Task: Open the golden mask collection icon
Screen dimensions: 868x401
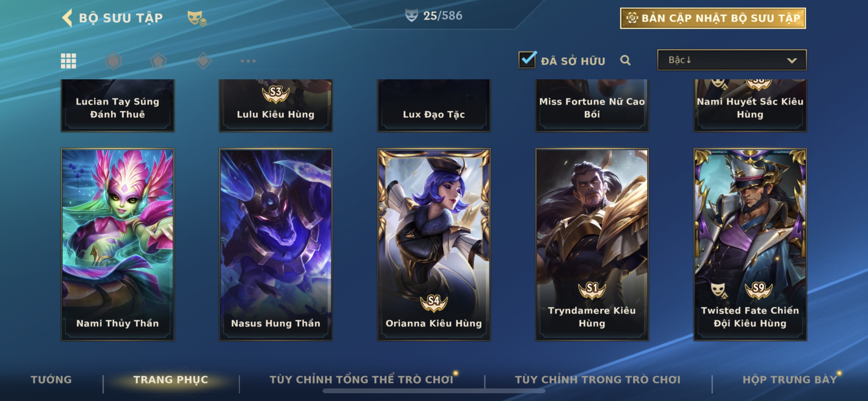Action: 197,18
